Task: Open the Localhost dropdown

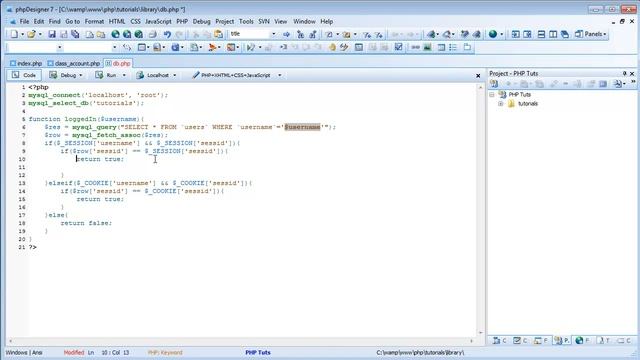Action: pos(175,76)
